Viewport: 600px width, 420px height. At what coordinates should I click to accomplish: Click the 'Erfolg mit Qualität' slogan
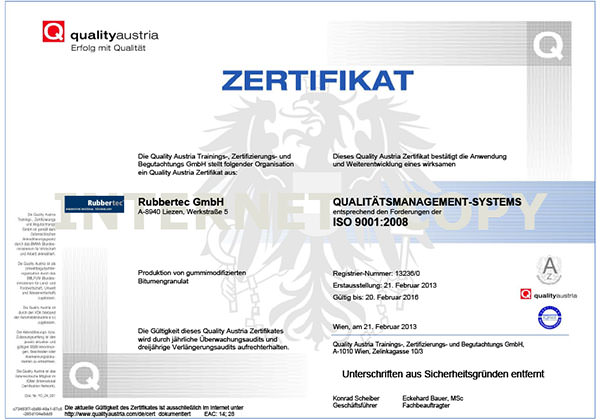pos(108,48)
